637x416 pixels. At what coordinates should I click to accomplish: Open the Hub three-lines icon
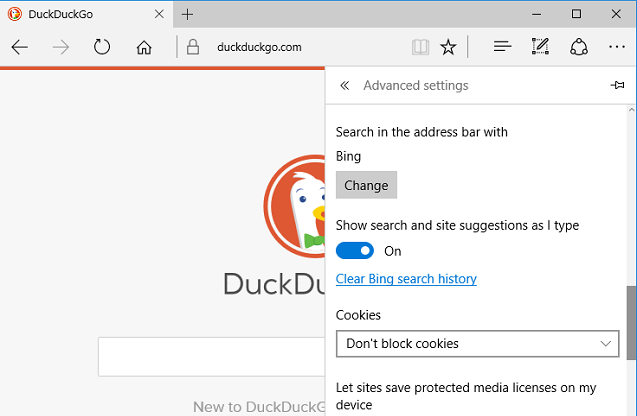pos(503,47)
